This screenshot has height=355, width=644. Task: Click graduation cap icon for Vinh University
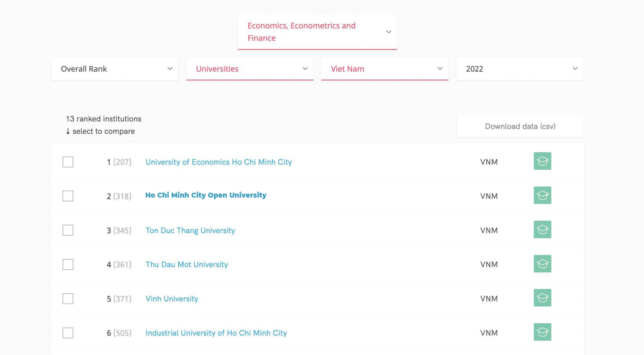tap(542, 298)
